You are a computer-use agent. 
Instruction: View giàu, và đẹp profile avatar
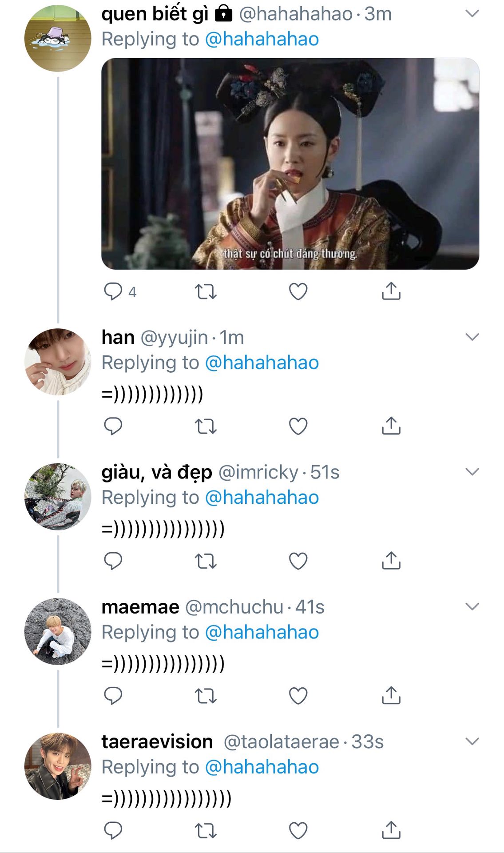click(58, 496)
